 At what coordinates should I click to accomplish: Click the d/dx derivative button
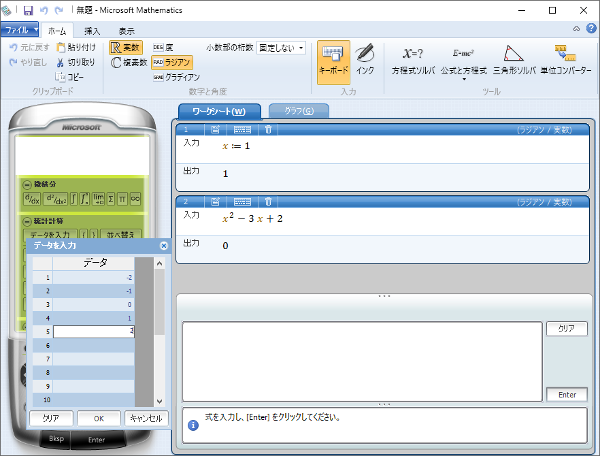32,199
